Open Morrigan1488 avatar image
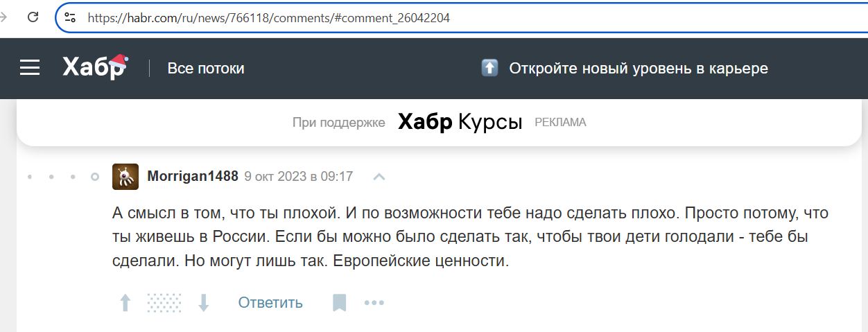 (x=125, y=177)
